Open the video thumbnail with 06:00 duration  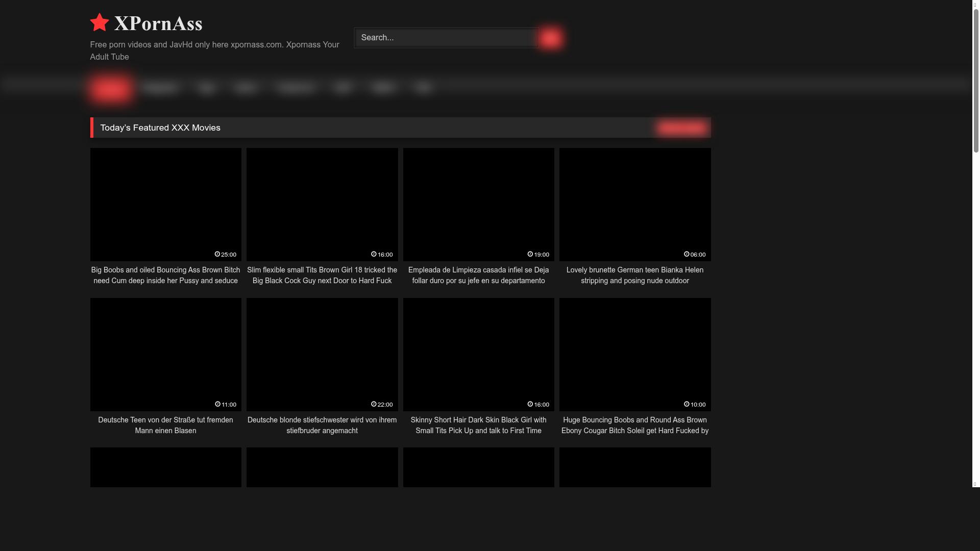(634, 204)
